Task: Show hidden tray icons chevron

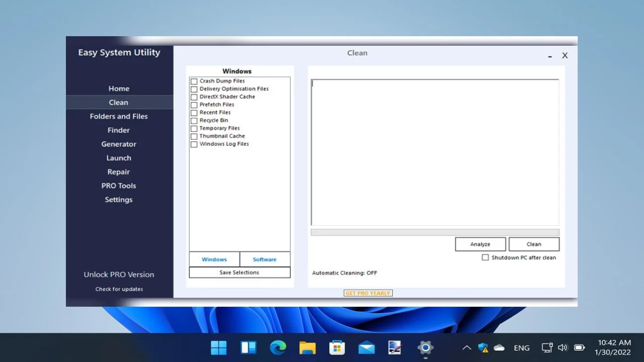Action: pyautogui.click(x=467, y=347)
